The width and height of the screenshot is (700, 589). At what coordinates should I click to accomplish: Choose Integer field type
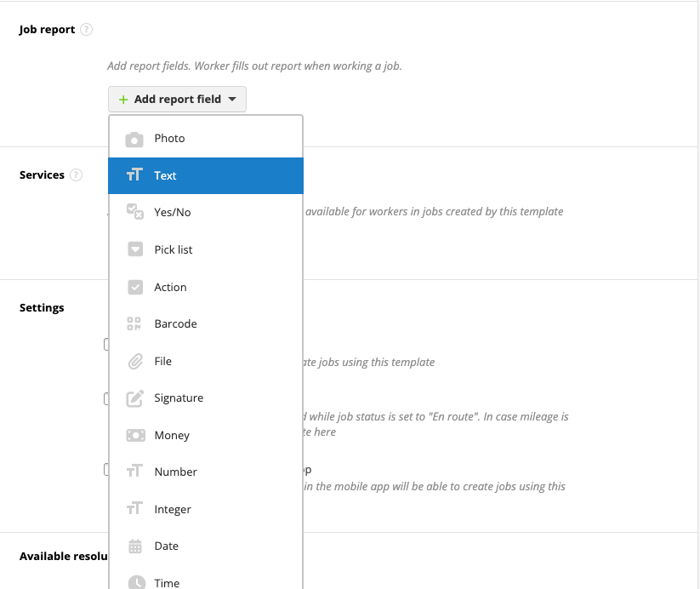point(206,510)
